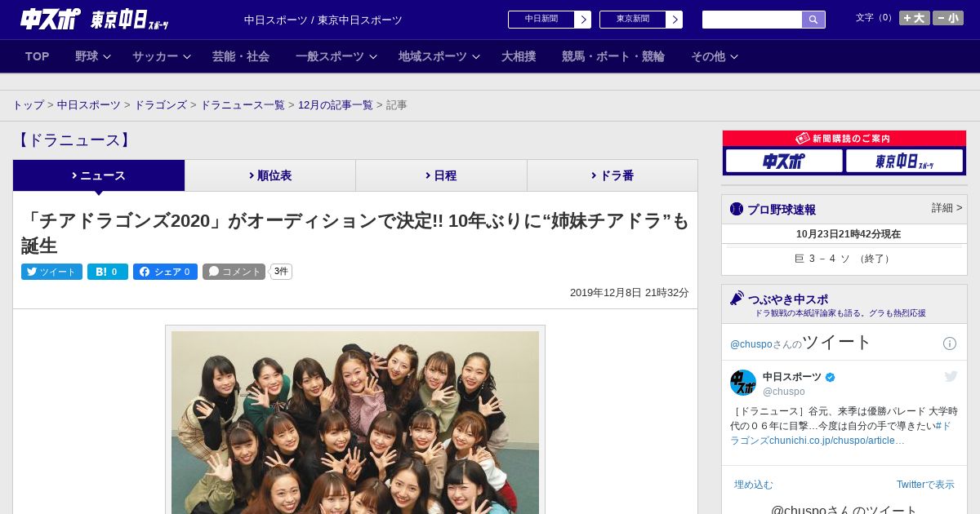Select the ニュース tab
This screenshot has height=514, width=980.
pyautogui.click(x=99, y=175)
